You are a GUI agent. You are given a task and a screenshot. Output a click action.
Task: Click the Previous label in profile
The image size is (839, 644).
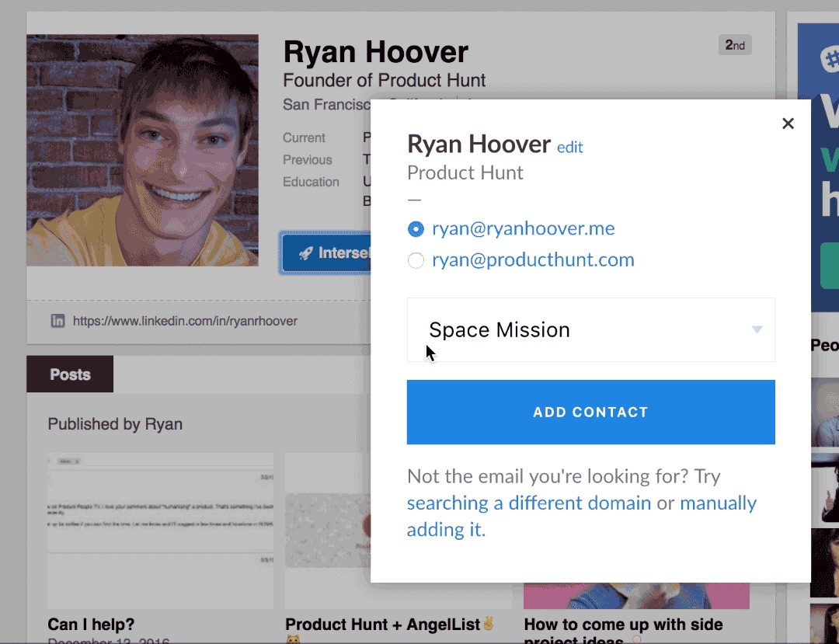point(307,160)
